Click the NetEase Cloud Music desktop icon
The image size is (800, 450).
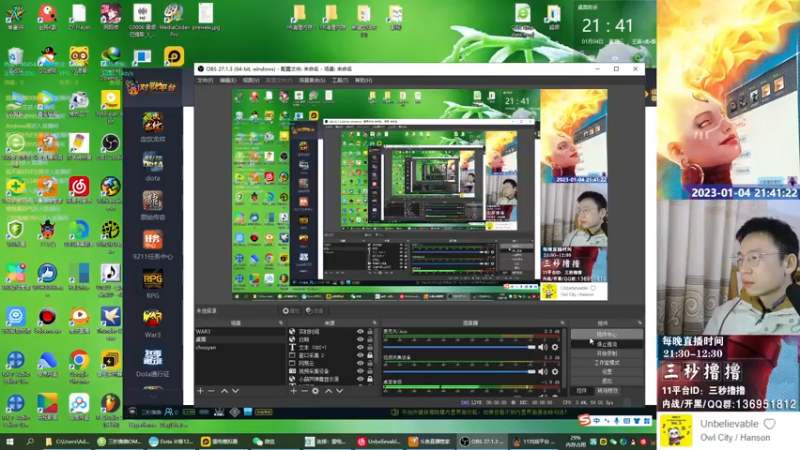[79, 190]
